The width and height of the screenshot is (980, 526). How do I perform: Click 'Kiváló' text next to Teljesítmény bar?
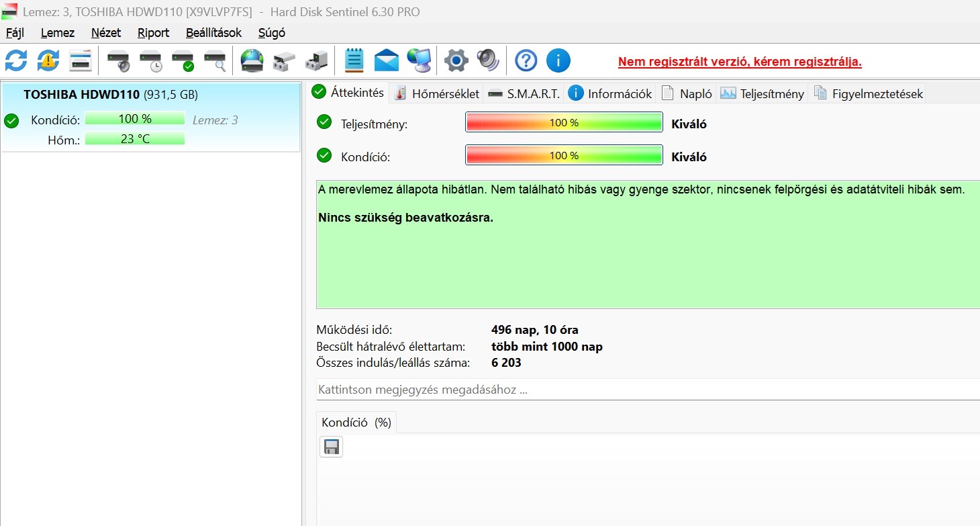[689, 124]
